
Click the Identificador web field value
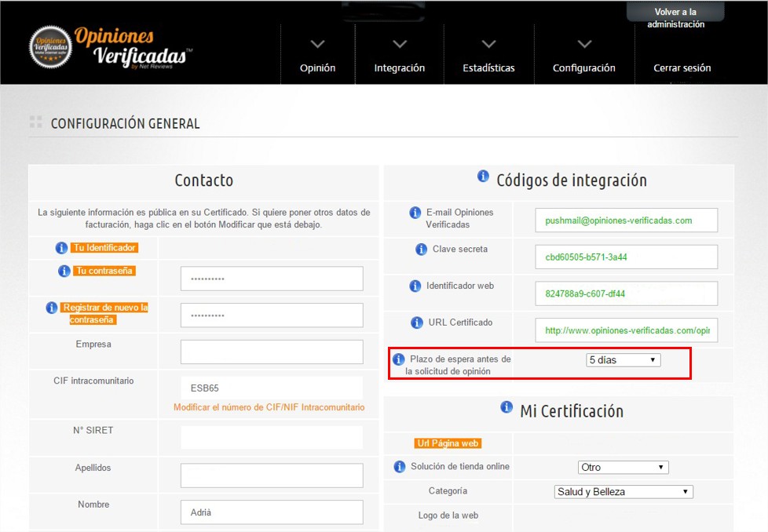(x=627, y=293)
